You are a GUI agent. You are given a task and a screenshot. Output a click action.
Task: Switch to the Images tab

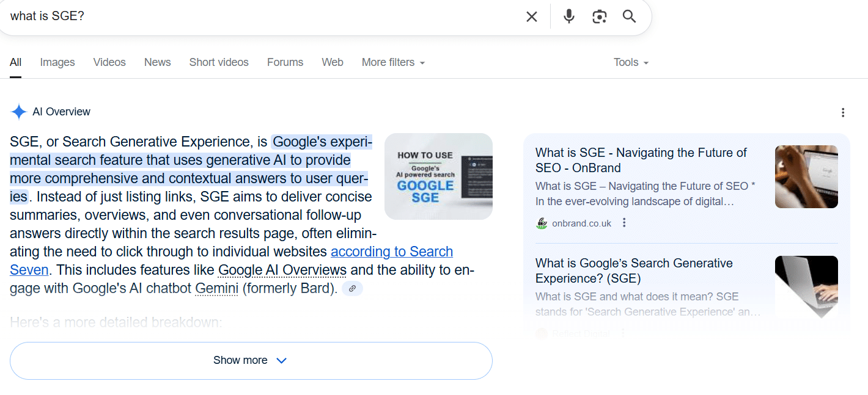tap(57, 62)
